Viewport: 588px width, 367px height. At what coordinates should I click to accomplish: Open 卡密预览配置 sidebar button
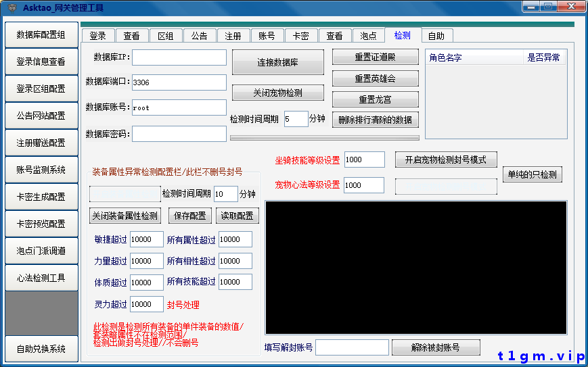click(x=41, y=224)
